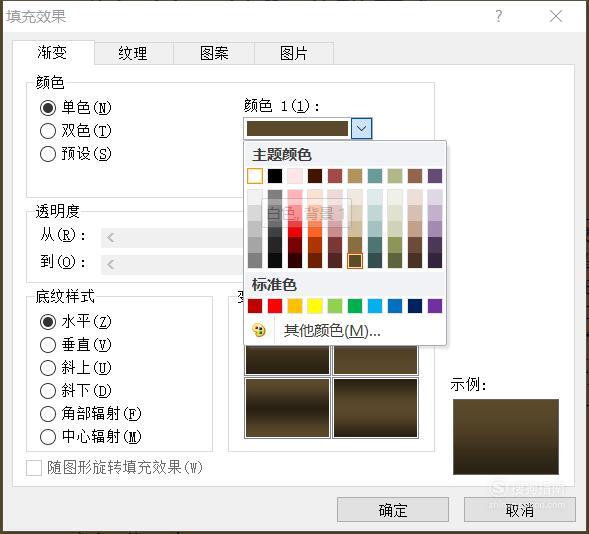The width and height of the screenshot is (589, 534).
Task: Select the standard dark red swatch
Action: [x=255, y=306]
